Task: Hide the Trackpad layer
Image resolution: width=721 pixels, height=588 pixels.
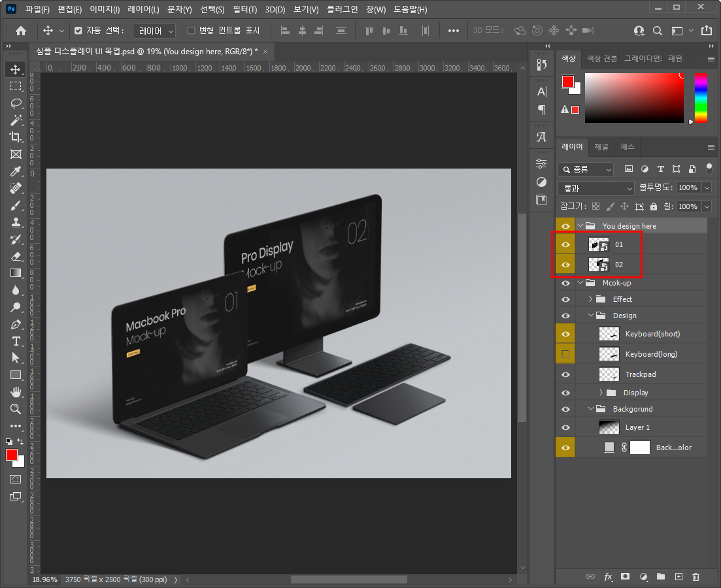Action: 565,374
